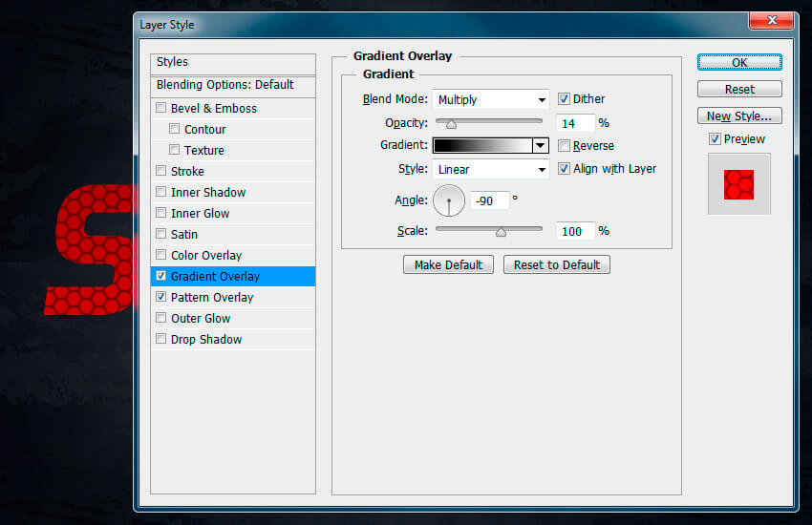The image size is (812, 525).
Task: Click the angle dial control
Action: point(449,201)
